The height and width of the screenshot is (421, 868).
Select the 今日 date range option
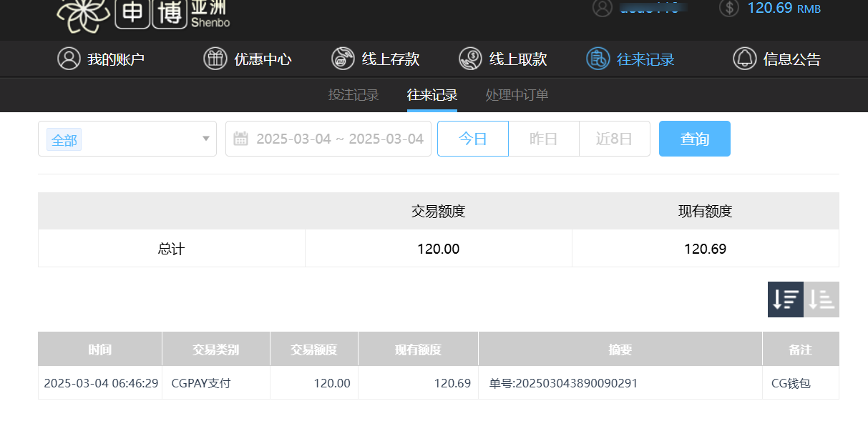tap(472, 139)
